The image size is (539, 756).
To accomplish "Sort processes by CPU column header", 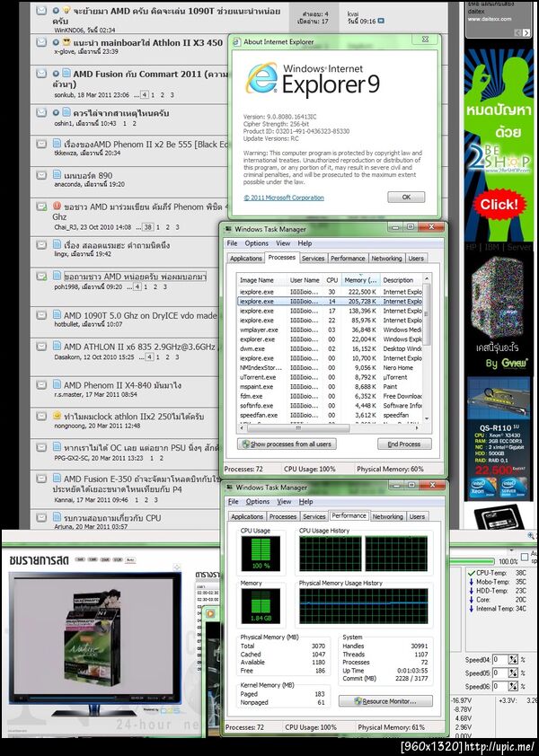I will point(332,279).
